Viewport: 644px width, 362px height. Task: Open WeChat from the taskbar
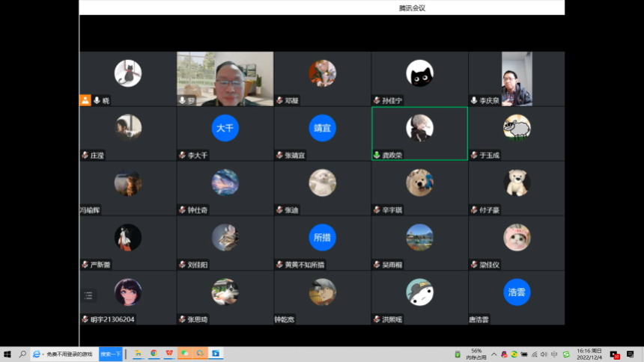[x=185, y=354]
